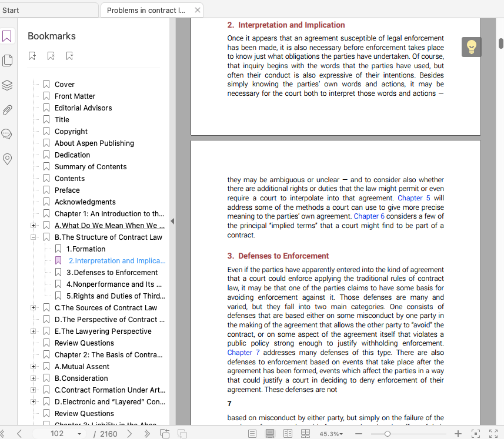Viewport: 504px width, 439px height.
Task: Open 'Chapter 2: The Basis of Contra...' bookmark
Action: coord(108,355)
